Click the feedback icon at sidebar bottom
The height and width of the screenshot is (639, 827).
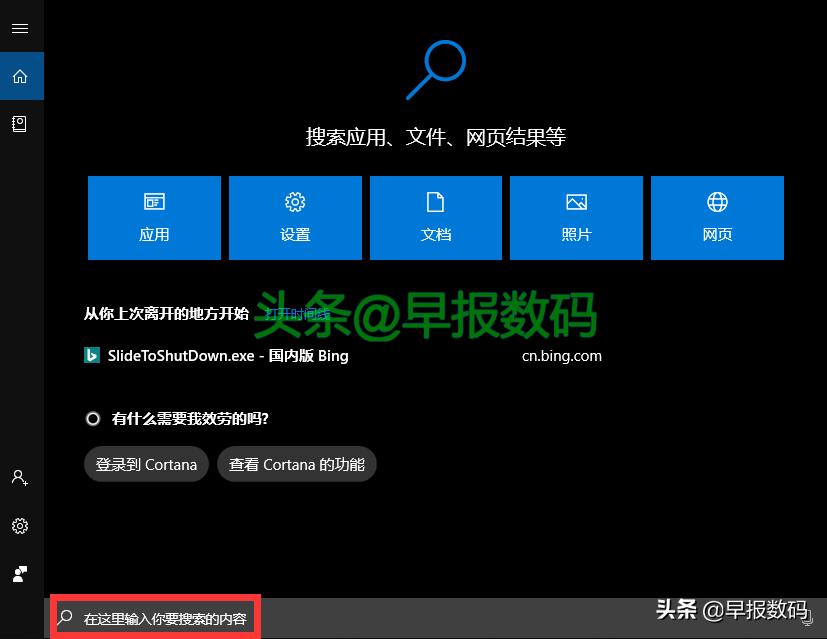click(20, 573)
